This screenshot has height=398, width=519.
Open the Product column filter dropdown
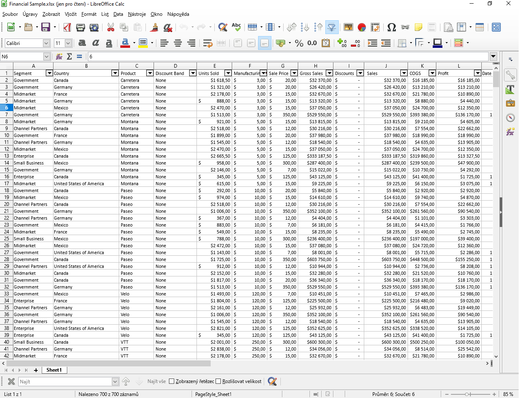coord(150,73)
